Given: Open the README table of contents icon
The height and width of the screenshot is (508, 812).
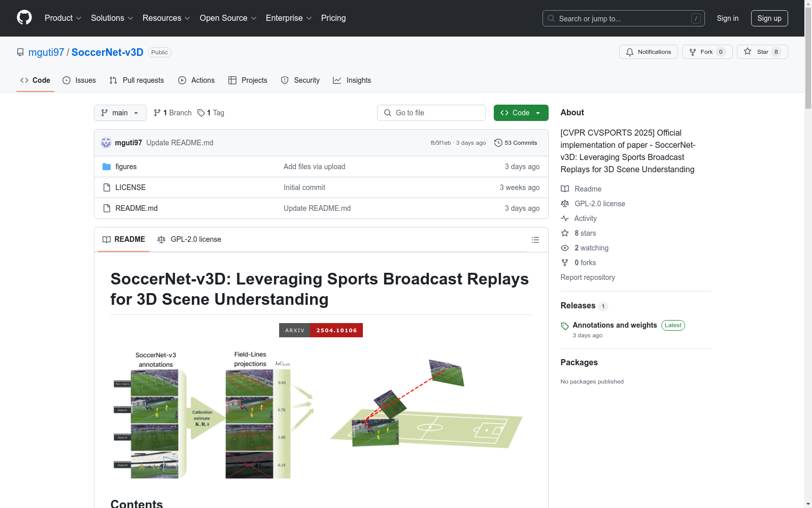Looking at the screenshot, I should click(x=535, y=239).
